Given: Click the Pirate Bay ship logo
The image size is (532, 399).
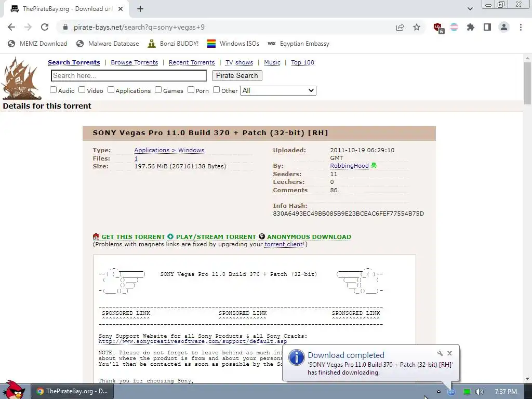Looking at the screenshot, I should click(x=21, y=79).
